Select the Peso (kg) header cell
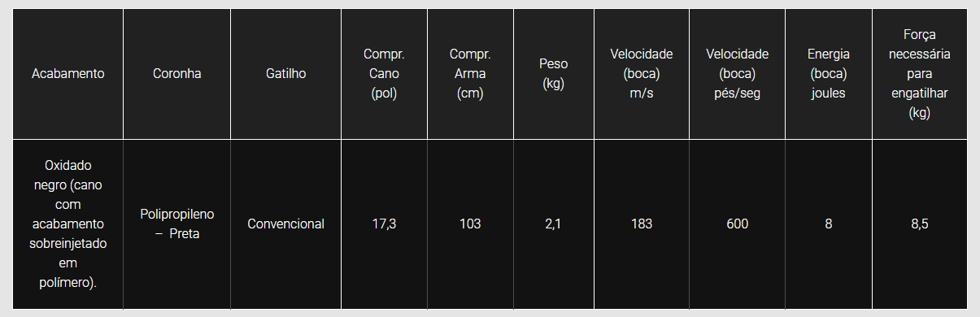 (x=553, y=74)
